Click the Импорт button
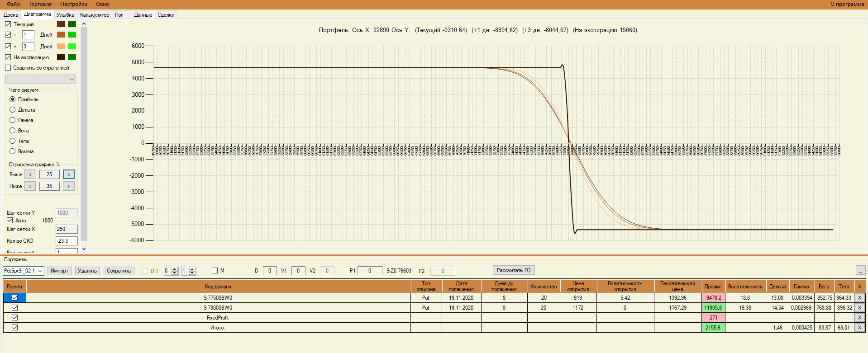 (59, 271)
